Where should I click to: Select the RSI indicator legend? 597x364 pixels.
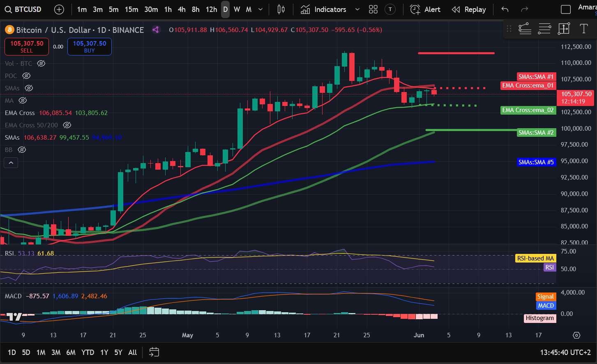(9, 253)
